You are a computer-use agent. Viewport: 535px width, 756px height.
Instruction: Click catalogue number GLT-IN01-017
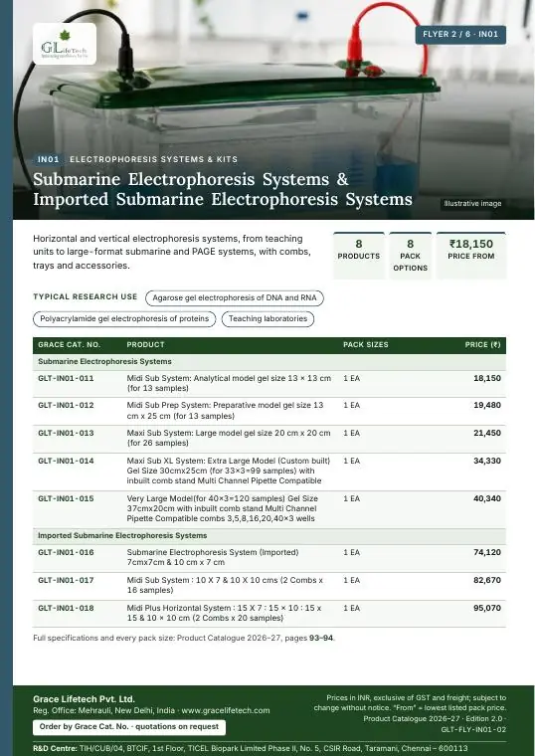(x=66, y=580)
